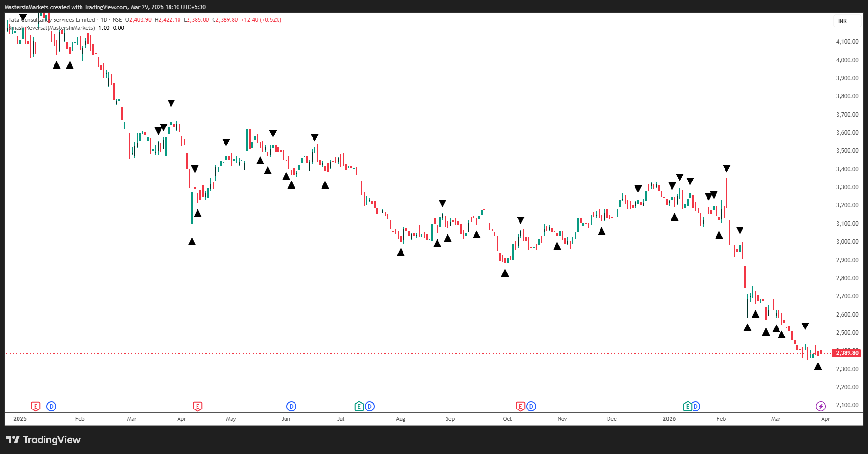868x454 pixels.
Task: Click the red earnings icon in October 2025
Action: click(x=520, y=406)
